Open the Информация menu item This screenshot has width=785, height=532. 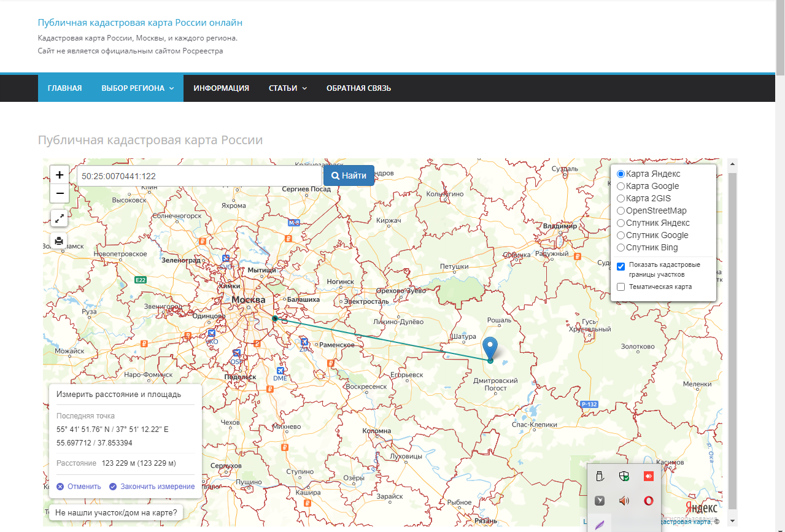(221, 88)
